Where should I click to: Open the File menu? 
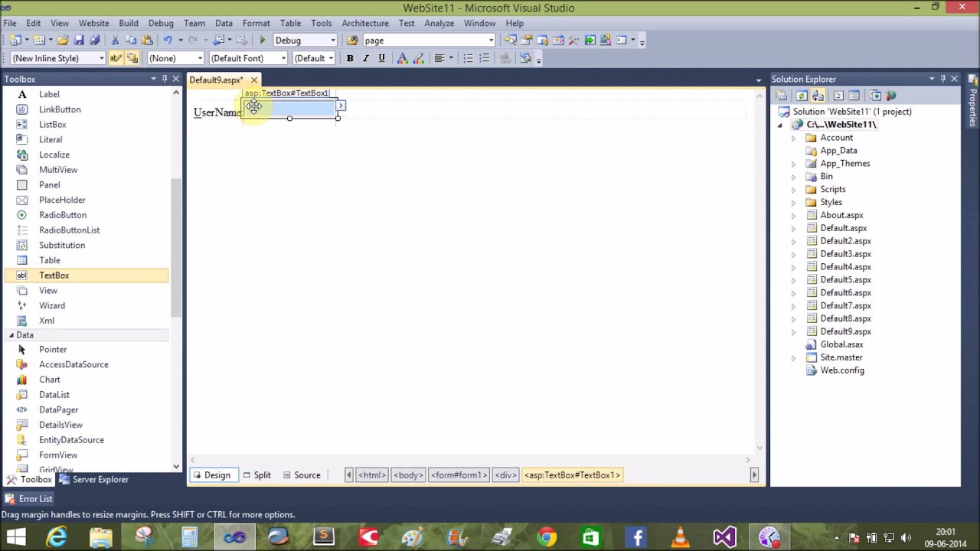coord(10,23)
